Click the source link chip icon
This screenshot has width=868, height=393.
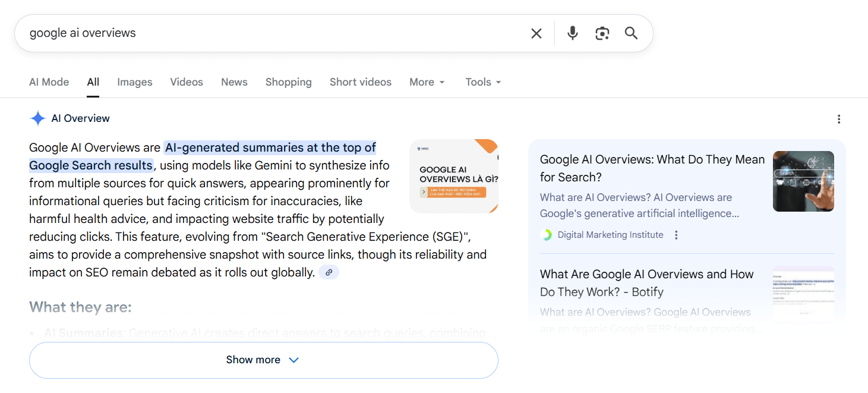(x=329, y=272)
